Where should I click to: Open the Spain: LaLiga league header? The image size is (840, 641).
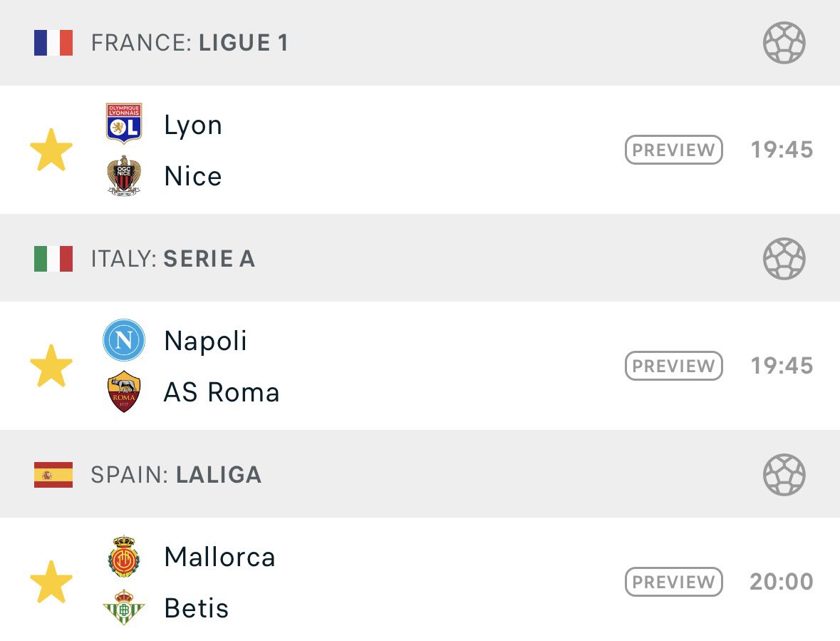(176, 474)
